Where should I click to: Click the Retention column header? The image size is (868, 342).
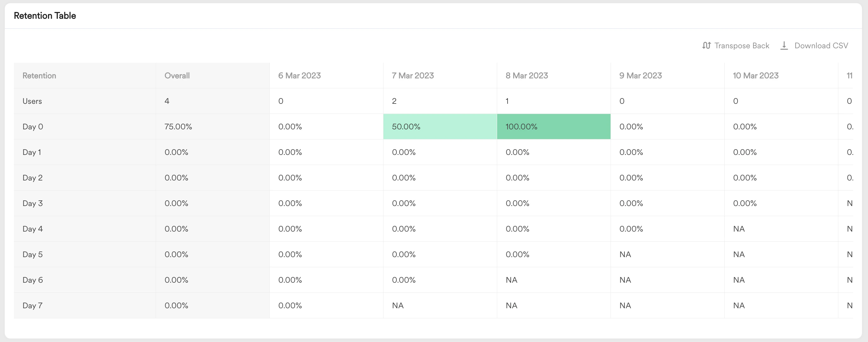(x=39, y=75)
